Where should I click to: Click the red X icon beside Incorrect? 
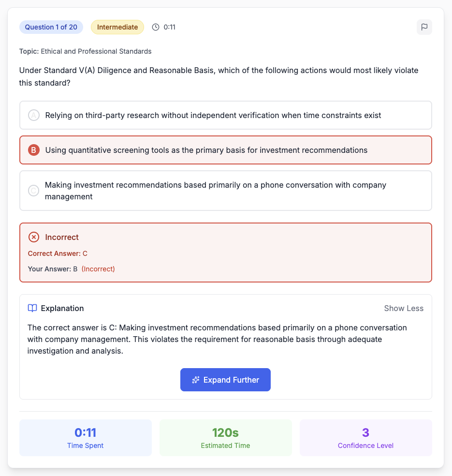(33, 237)
